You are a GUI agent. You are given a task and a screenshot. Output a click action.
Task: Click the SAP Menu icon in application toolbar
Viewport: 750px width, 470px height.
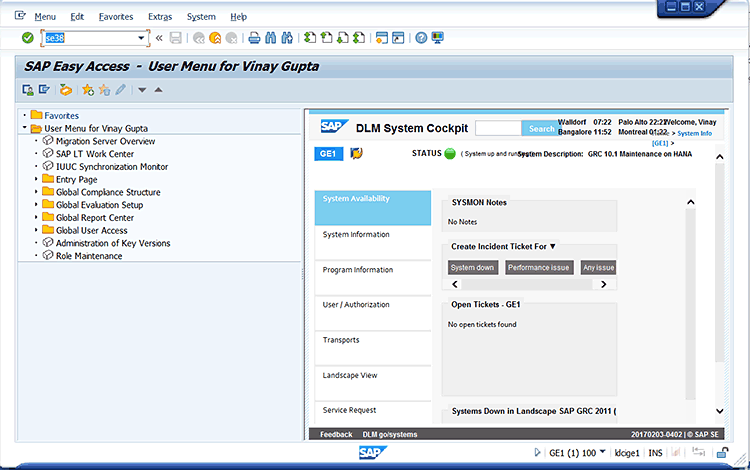point(44,89)
